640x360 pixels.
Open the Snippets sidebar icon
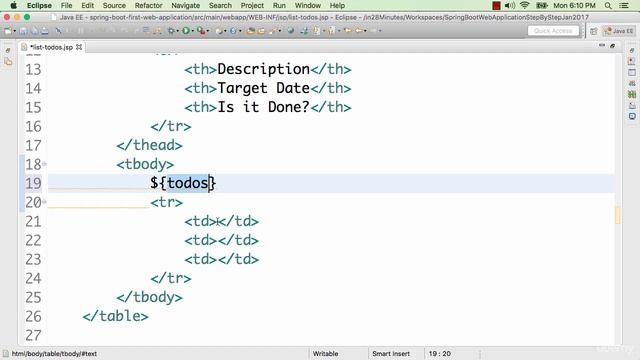tap(632, 105)
